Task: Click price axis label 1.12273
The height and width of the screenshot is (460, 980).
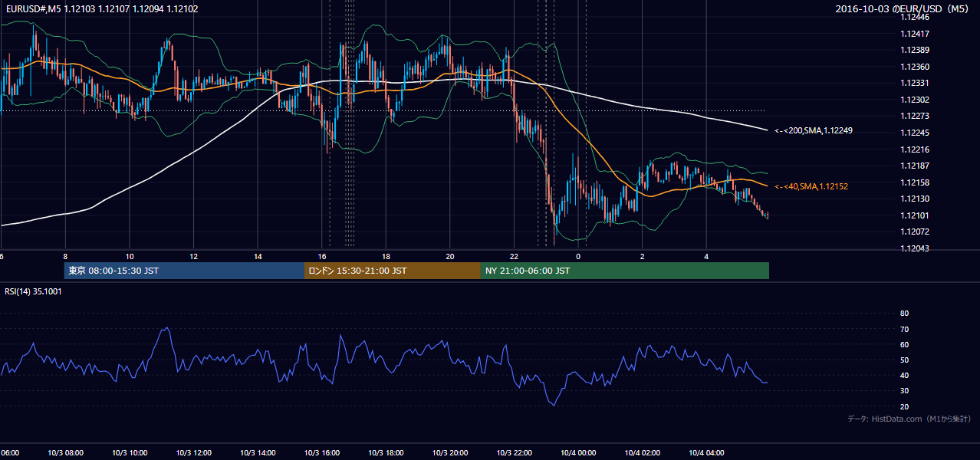Action: tap(914, 117)
